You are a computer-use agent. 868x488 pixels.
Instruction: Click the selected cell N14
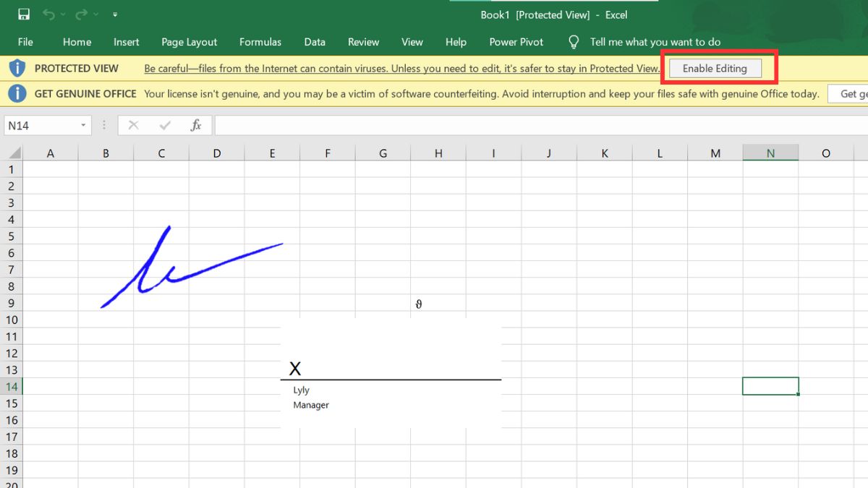[770, 386]
